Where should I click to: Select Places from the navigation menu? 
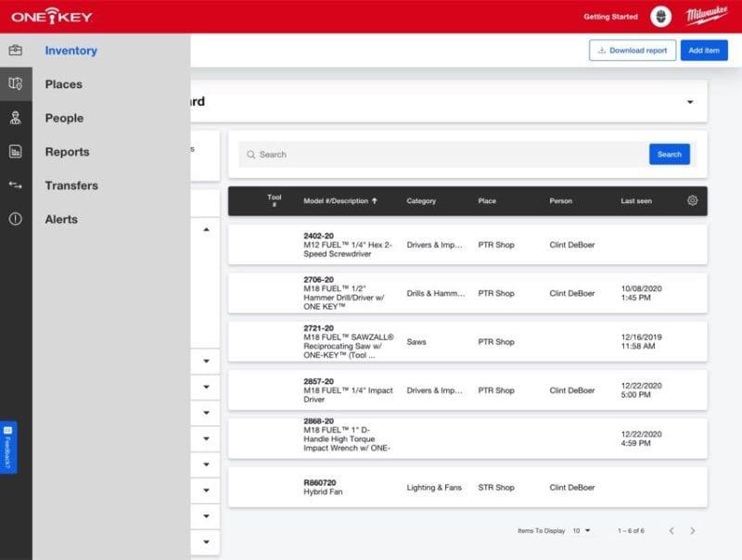[x=63, y=83]
